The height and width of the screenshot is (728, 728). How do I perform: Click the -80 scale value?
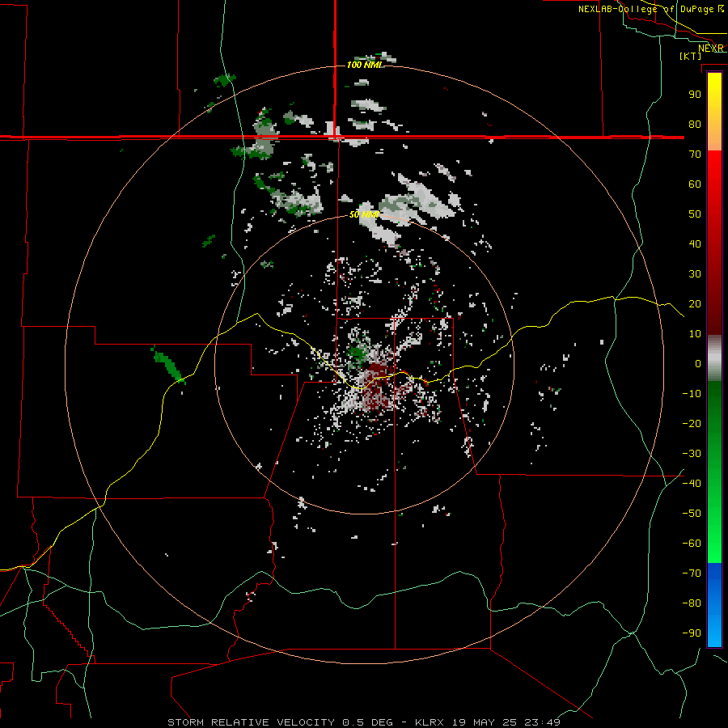[692, 603]
